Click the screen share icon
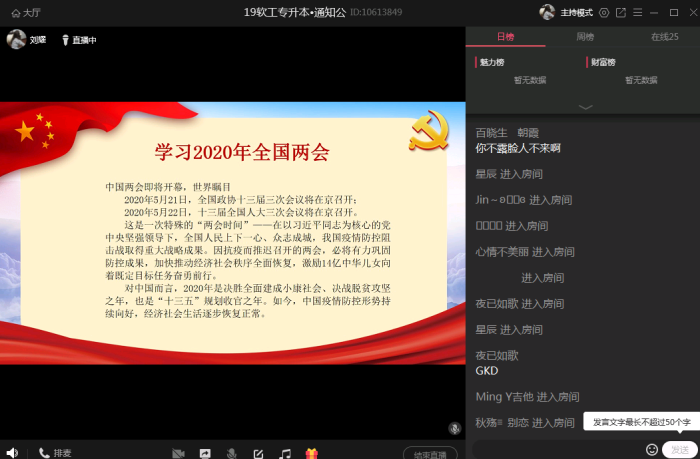 point(205,453)
